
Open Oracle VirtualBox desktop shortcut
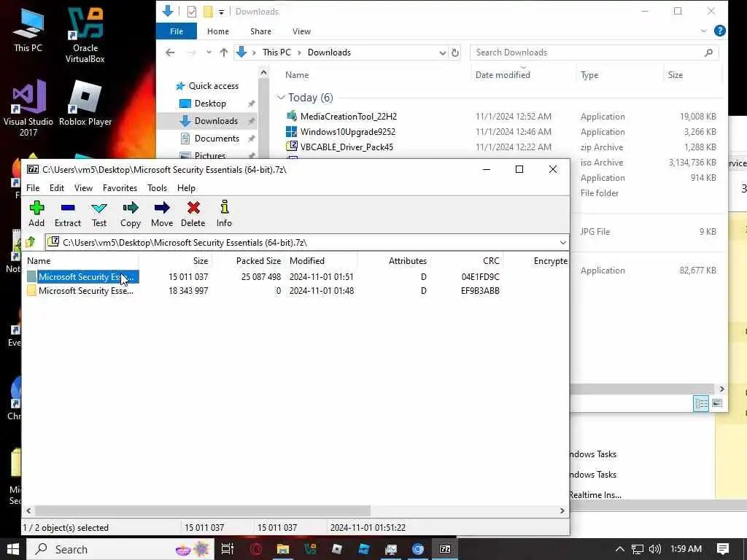[85, 35]
